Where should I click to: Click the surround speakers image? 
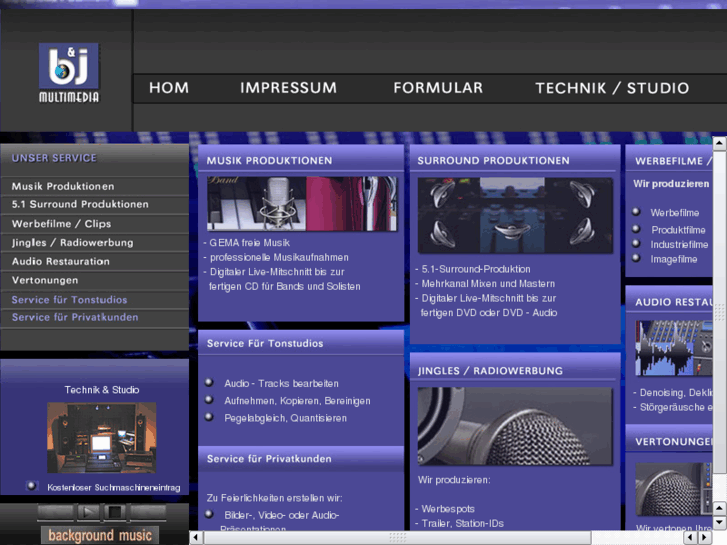point(514,214)
